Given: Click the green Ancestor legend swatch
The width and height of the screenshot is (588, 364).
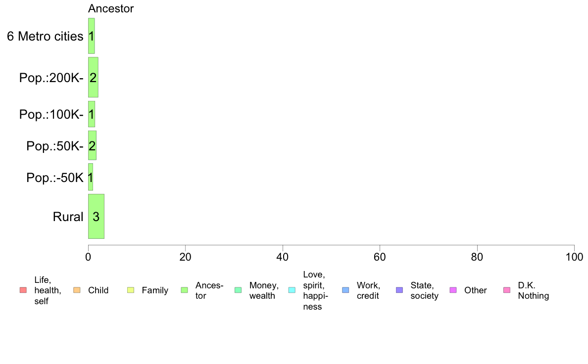Looking at the screenshot, I should 185,290.
